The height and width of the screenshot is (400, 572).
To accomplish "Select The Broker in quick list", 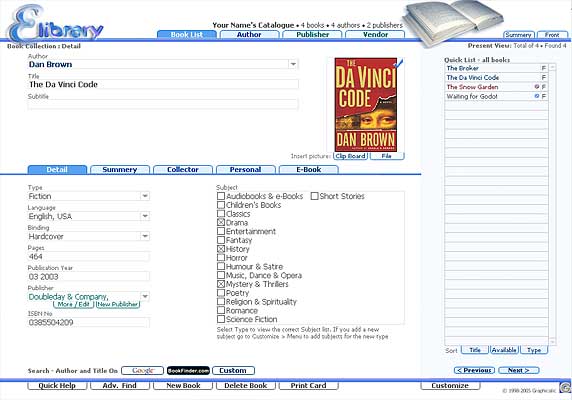I will [496, 68].
